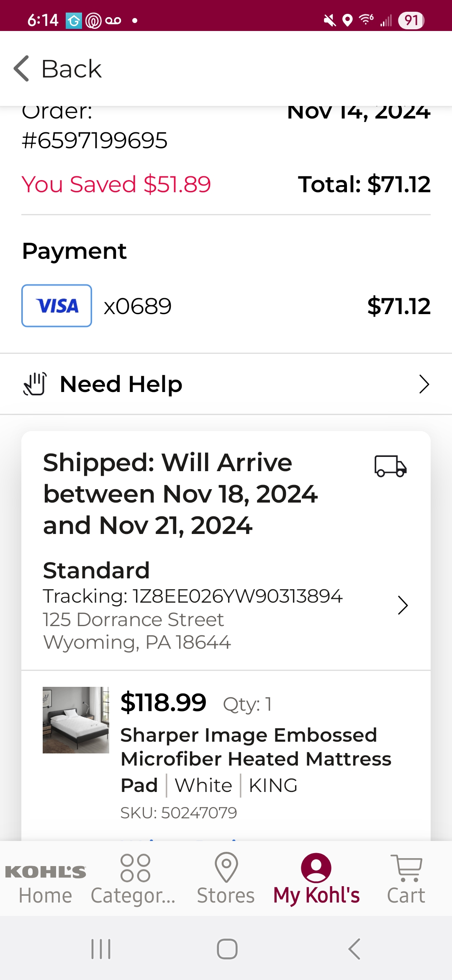Tap Android system back button

354,949
